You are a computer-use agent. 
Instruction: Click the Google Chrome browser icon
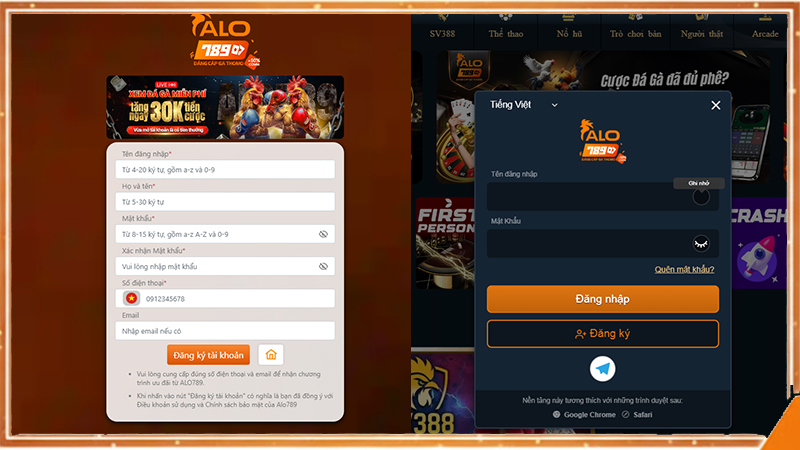557,415
